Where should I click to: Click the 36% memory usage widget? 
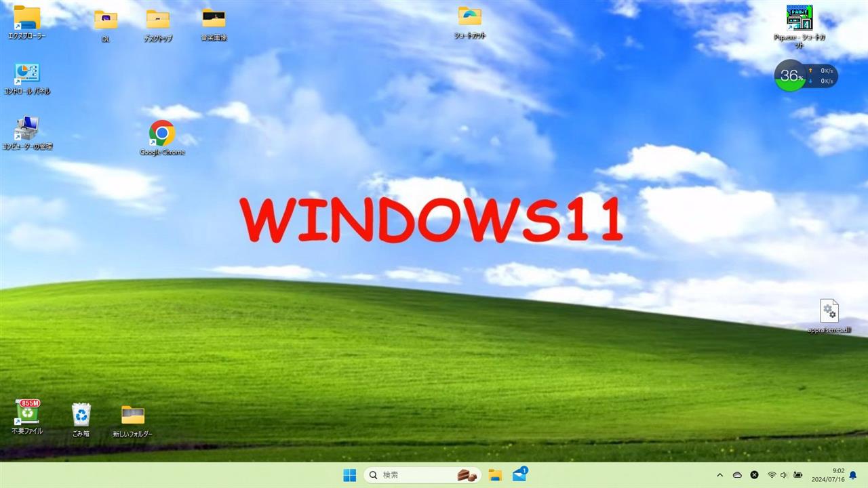point(790,75)
